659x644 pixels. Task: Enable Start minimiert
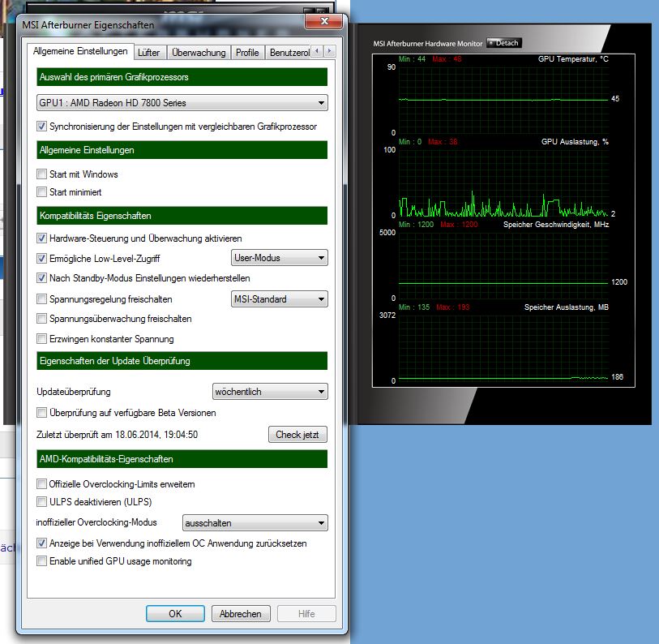click(41, 192)
